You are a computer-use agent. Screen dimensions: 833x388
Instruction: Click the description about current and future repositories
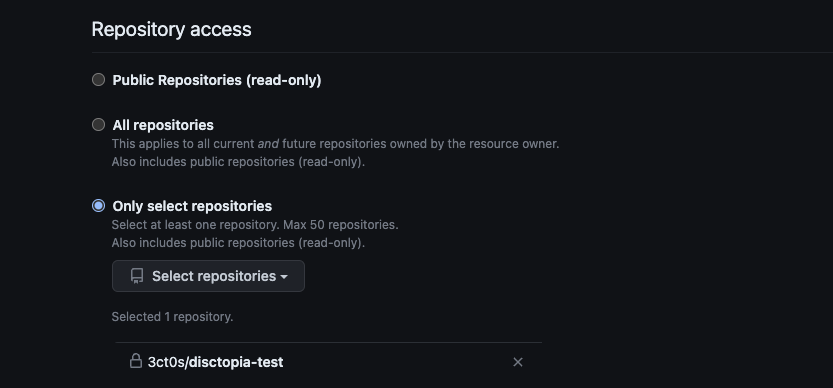[x=335, y=144]
